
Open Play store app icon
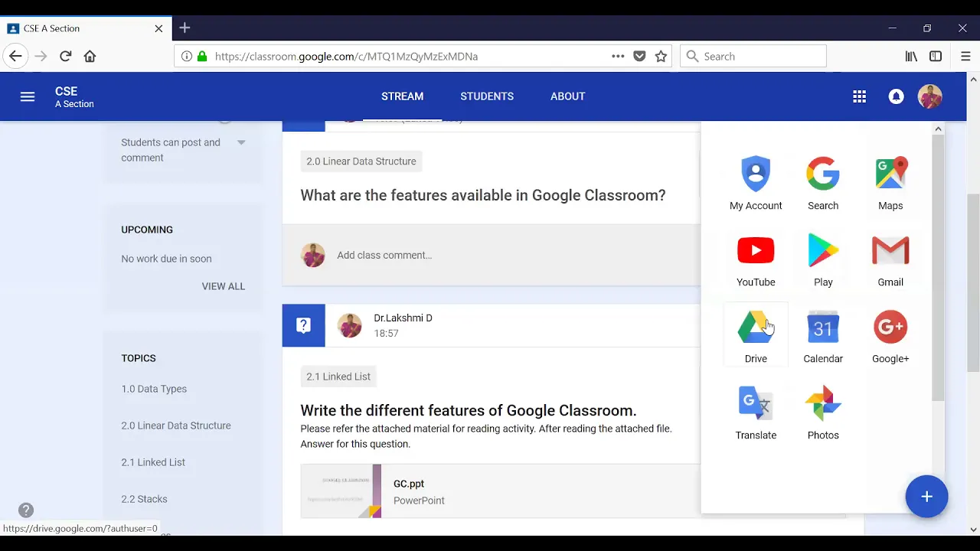coord(823,260)
